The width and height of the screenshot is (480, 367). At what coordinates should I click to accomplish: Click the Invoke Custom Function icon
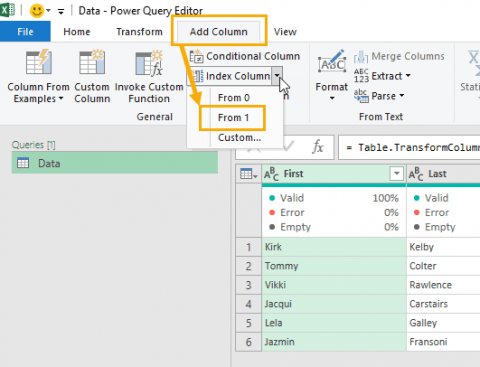149,63
